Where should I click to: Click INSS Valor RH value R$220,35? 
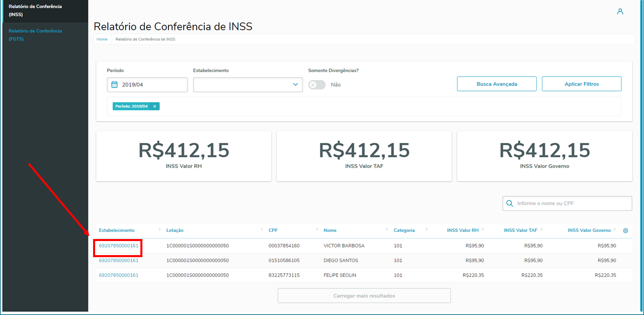click(473, 275)
